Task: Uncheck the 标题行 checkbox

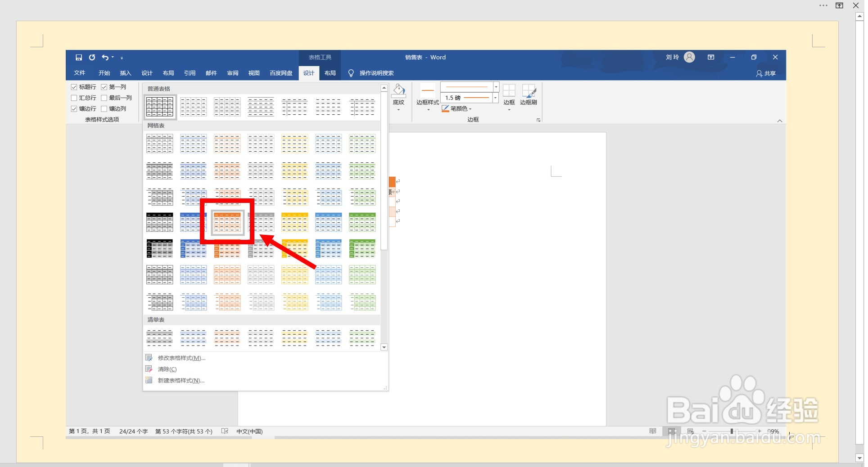Action: click(x=74, y=87)
